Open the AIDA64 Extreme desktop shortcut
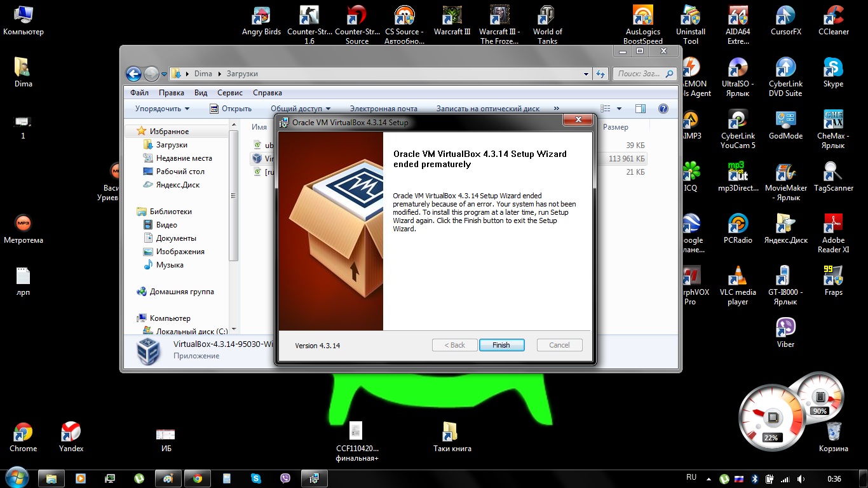The height and width of the screenshot is (488, 868). [x=738, y=25]
